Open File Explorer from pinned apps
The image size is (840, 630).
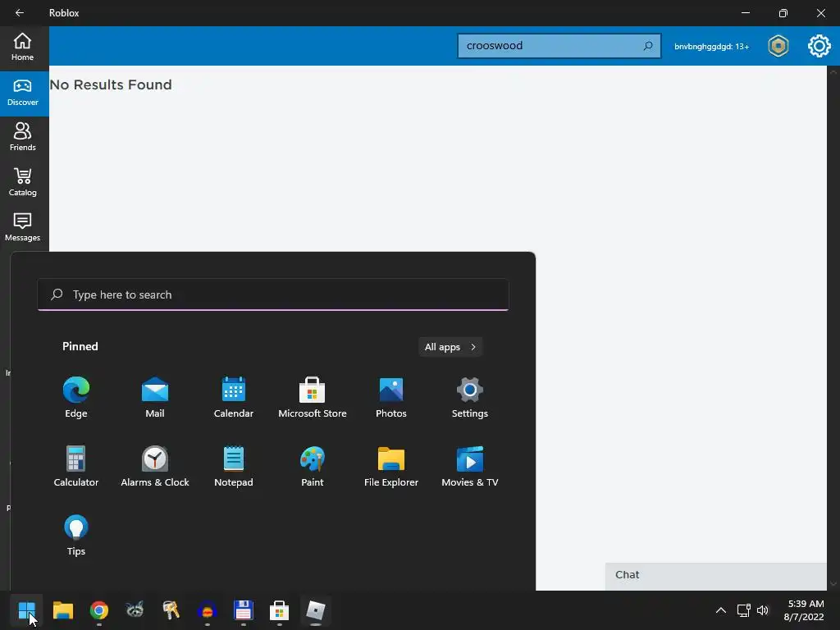tap(391, 466)
